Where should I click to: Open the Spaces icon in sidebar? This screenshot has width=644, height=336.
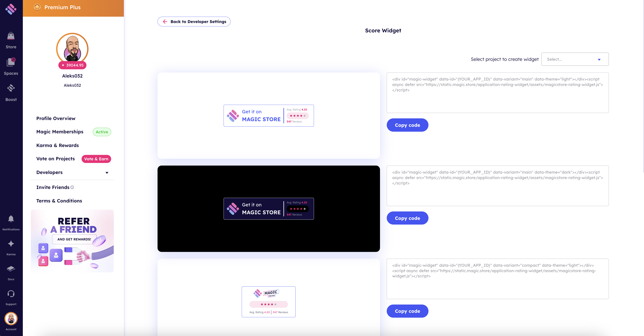click(x=11, y=62)
